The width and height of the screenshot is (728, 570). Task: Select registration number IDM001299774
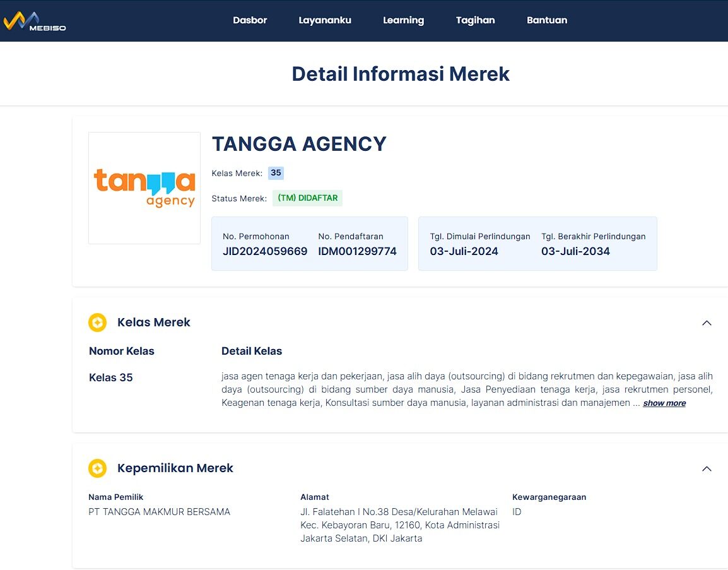[358, 251]
